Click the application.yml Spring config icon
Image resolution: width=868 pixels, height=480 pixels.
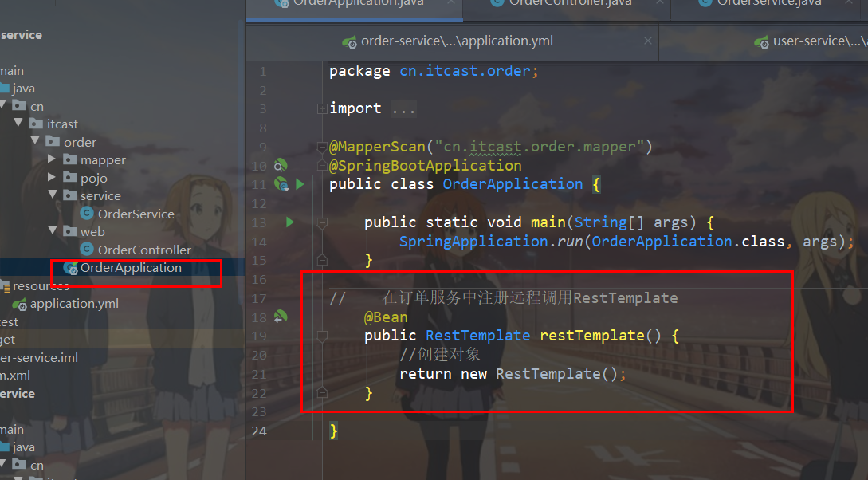point(20,304)
